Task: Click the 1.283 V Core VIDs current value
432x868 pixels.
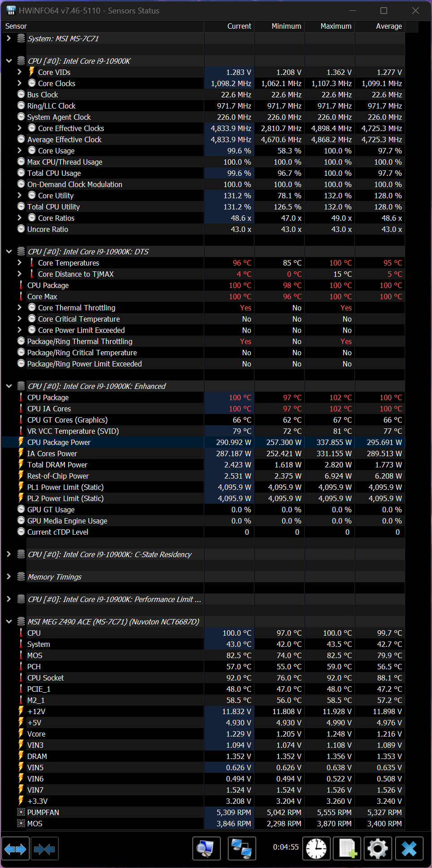Action: pyautogui.click(x=239, y=72)
